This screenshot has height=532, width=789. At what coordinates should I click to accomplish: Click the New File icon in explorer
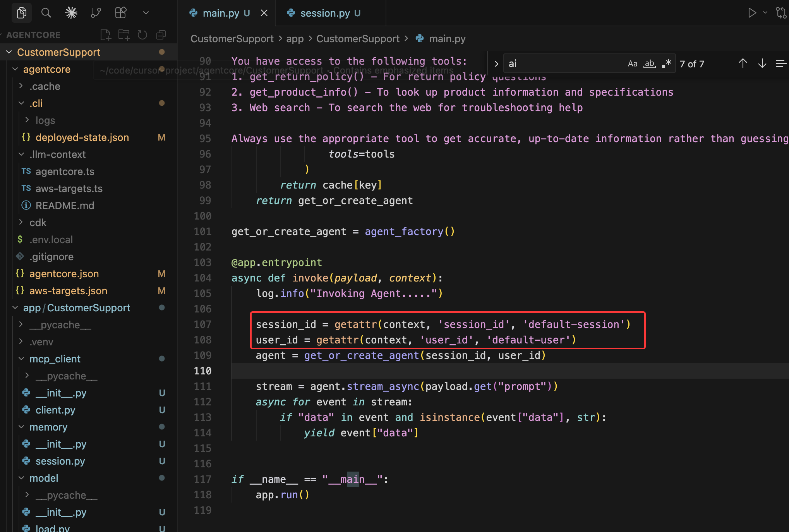105,35
